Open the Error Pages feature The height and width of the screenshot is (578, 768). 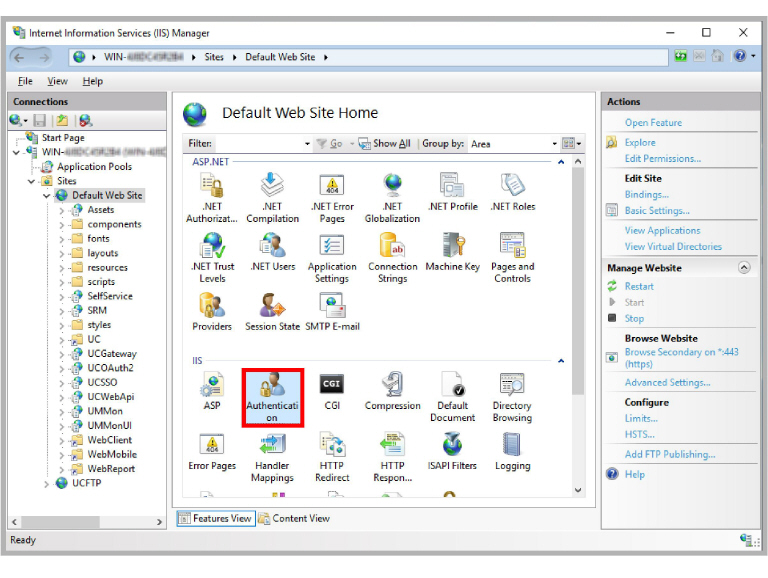pyautogui.click(x=212, y=451)
